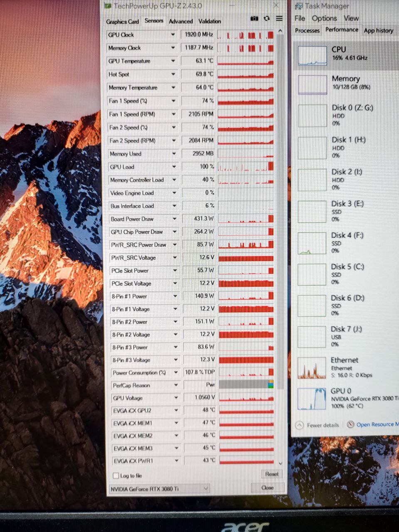Select Memory usage graph in Task Manager
Image resolution: width=399 pixels, height=532 pixels.
click(313, 85)
